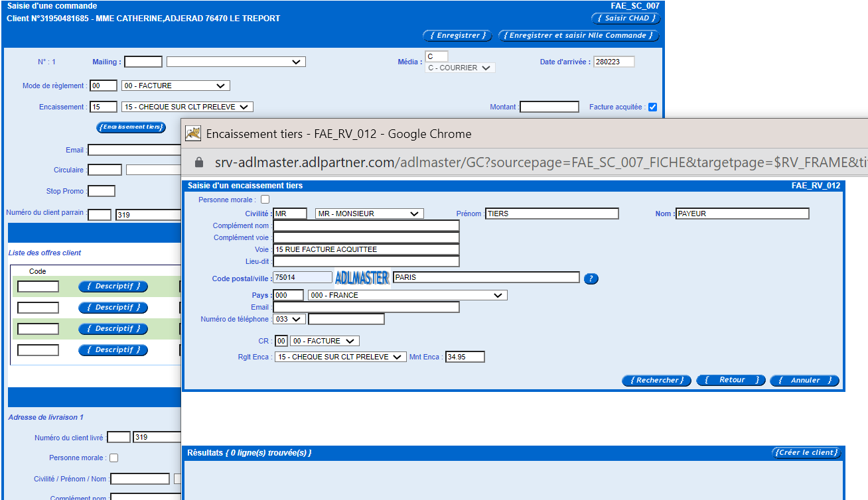Click the Encaissement tiers window title icon
Screen dimensions: 868x500
(193, 133)
